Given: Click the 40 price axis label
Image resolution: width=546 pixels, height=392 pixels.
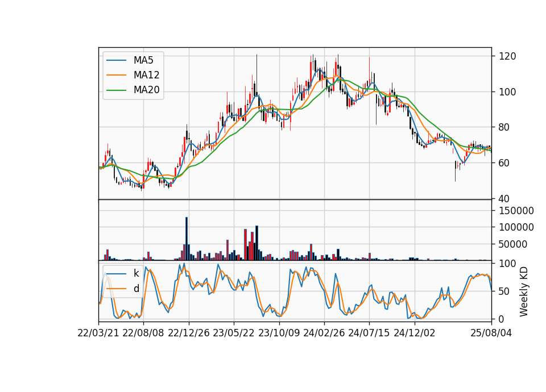Looking at the screenshot, I should 504,199.
